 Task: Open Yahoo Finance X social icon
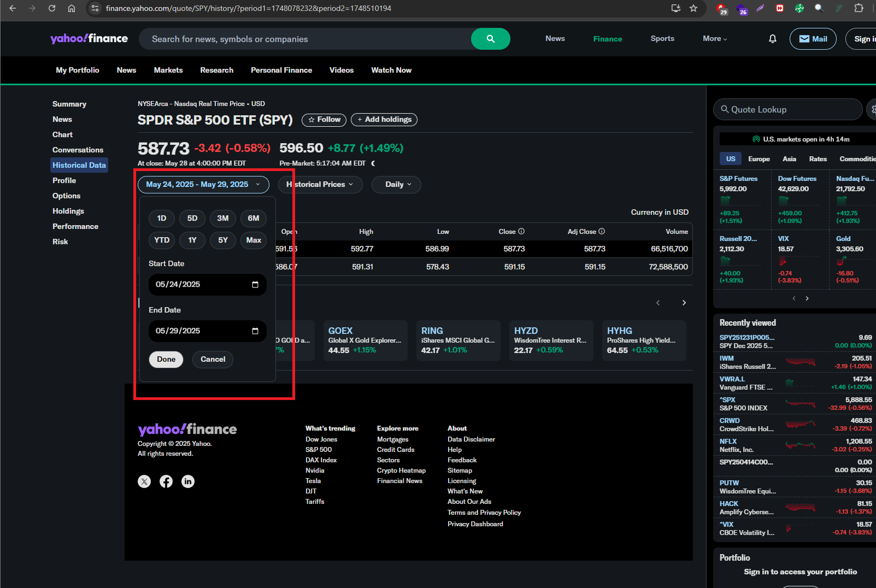pos(144,481)
